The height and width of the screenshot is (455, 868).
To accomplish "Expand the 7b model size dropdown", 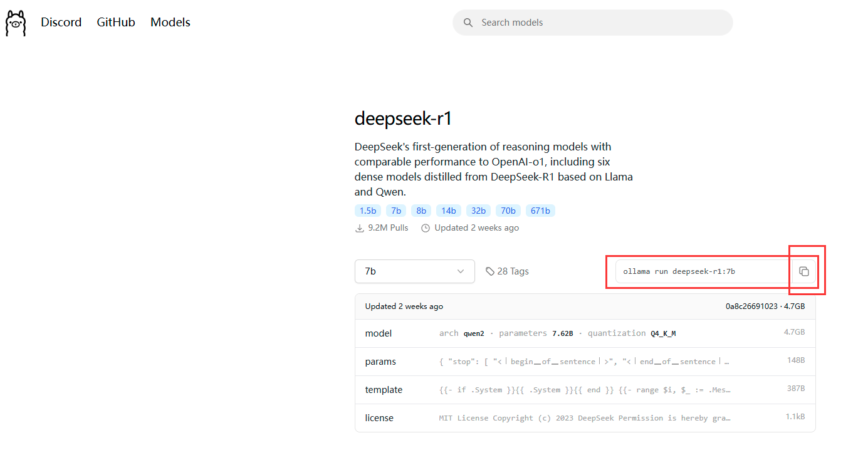I will point(414,271).
